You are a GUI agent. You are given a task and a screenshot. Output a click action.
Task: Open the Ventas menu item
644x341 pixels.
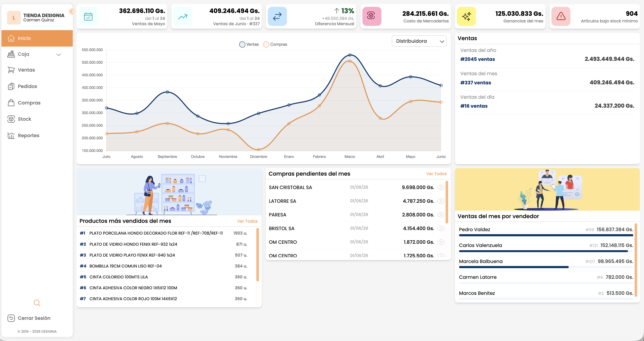click(37, 70)
